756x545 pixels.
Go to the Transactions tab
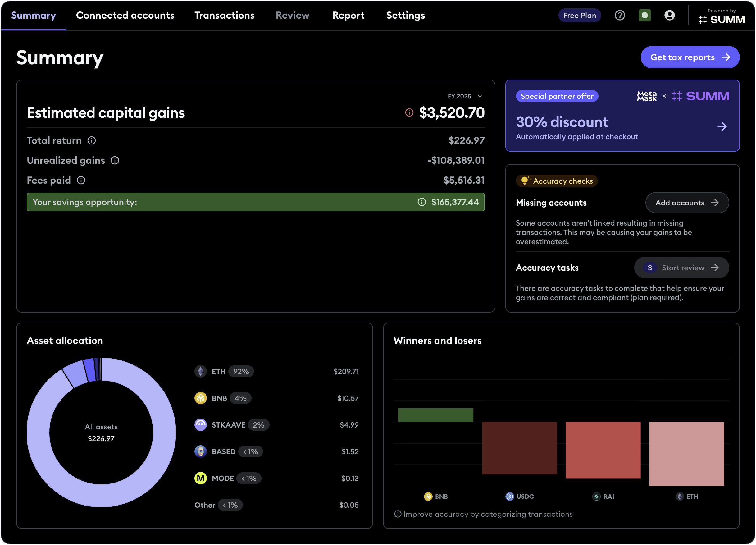click(224, 15)
